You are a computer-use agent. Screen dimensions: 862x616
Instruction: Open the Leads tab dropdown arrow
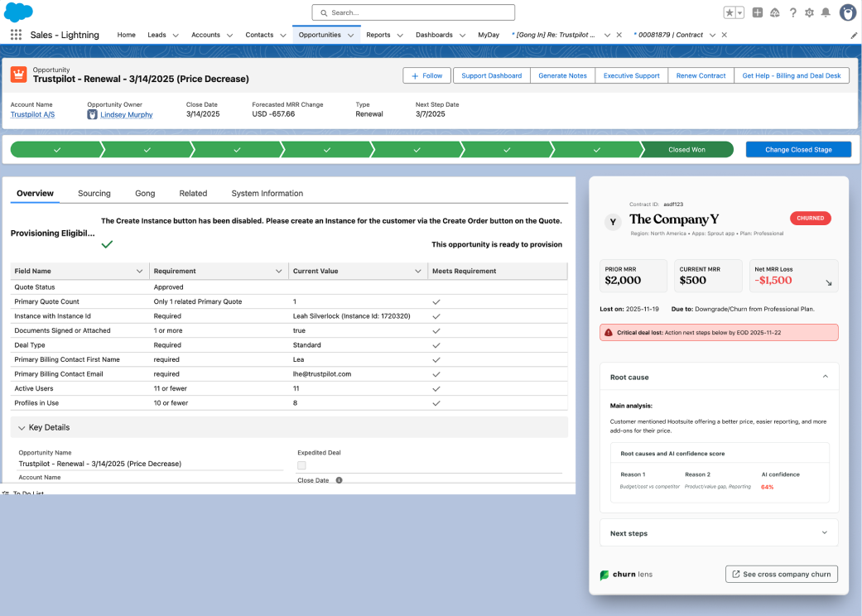point(176,35)
